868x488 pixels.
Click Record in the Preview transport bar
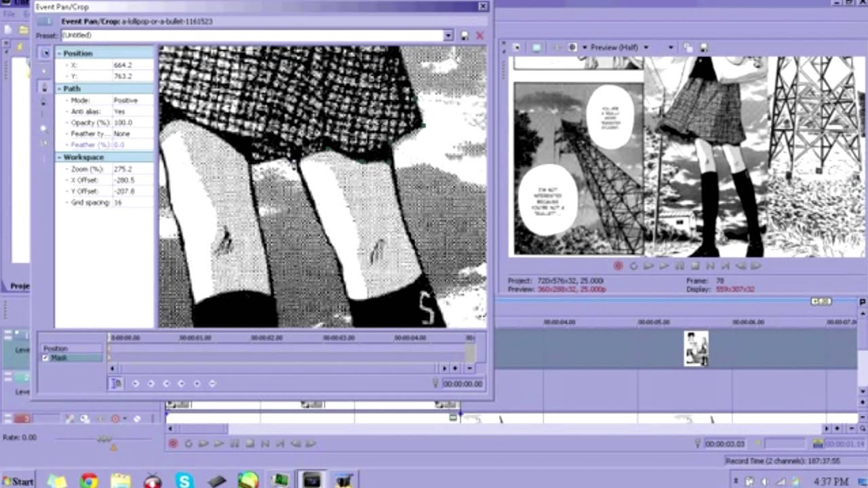point(618,266)
